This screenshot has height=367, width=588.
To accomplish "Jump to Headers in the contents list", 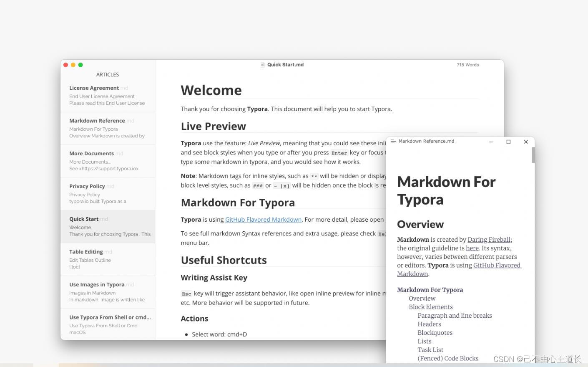I will (429, 324).
